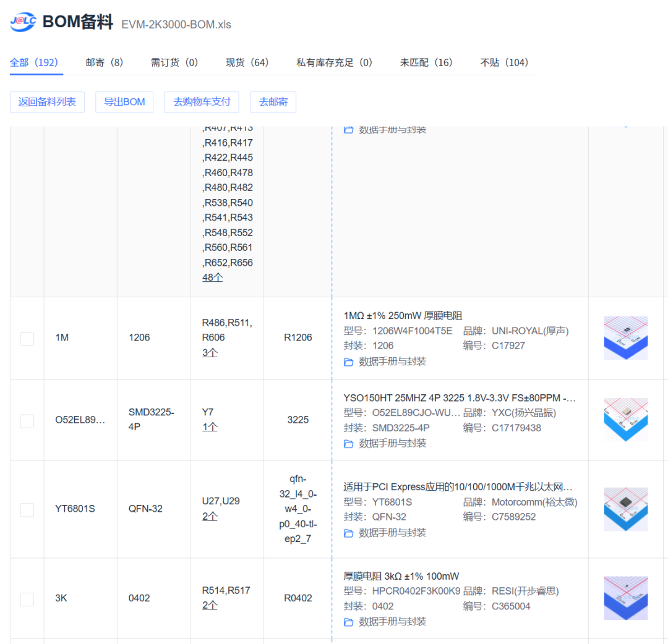Tick the checkbox for the 3K row
Viewport: 668px width, 644px height.
pyautogui.click(x=27, y=600)
